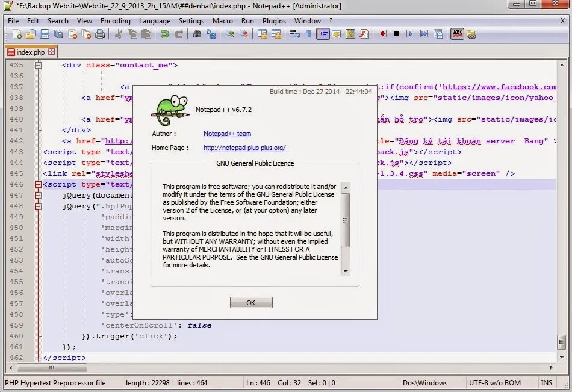Open the File menu
Screen dimensions: 572x392
click(13, 21)
